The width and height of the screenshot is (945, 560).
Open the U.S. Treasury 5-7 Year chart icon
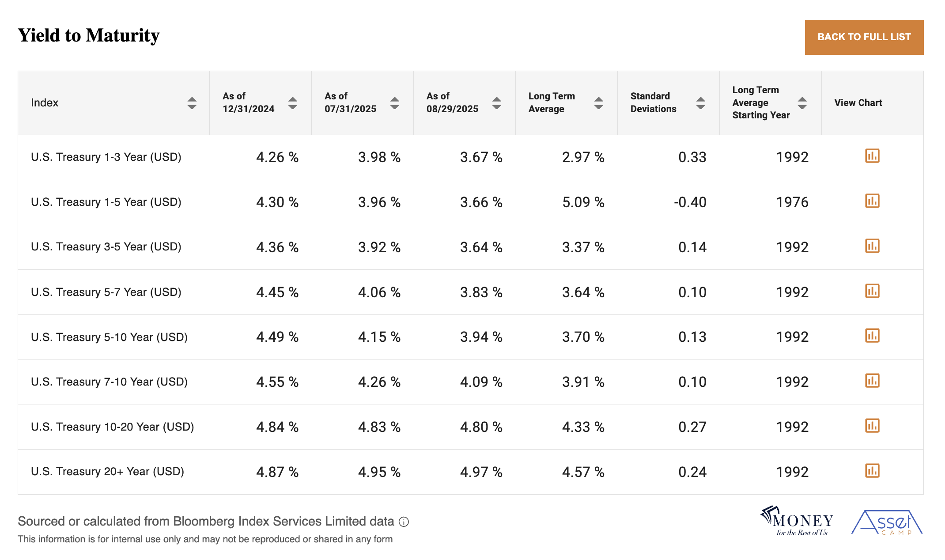tap(872, 291)
